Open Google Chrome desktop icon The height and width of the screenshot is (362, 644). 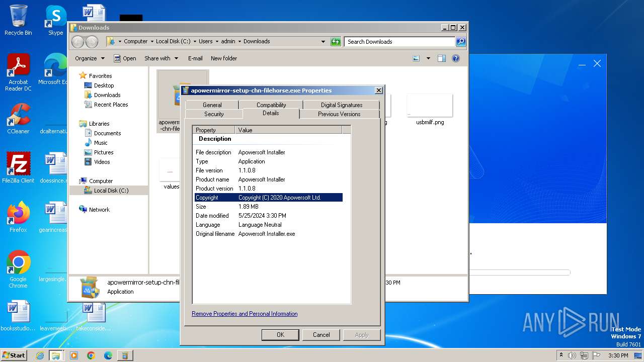pos(18,269)
